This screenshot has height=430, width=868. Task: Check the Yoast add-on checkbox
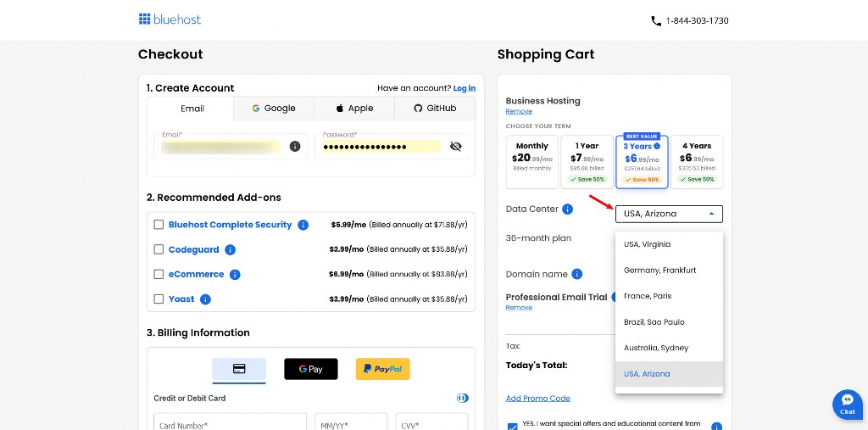coord(159,299)
